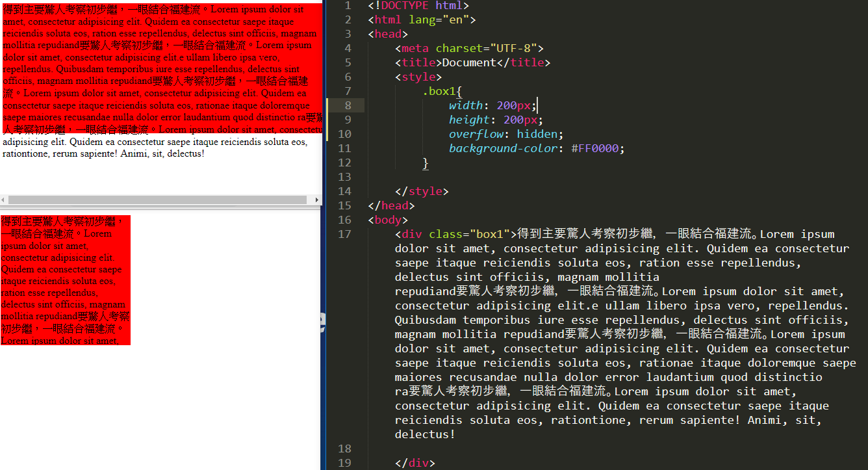Click line number 8 in the gutter

(x=348, y=105)
